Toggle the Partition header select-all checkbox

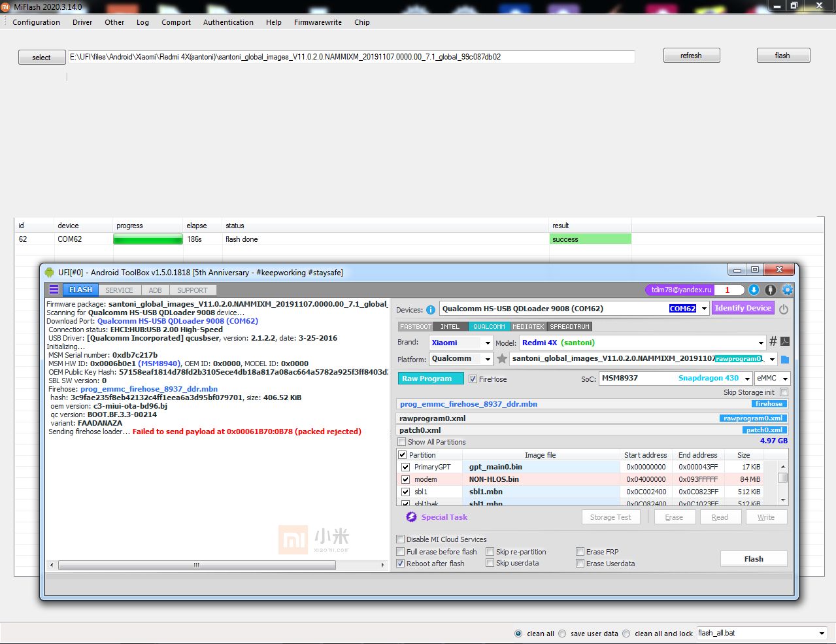point(402,454)
